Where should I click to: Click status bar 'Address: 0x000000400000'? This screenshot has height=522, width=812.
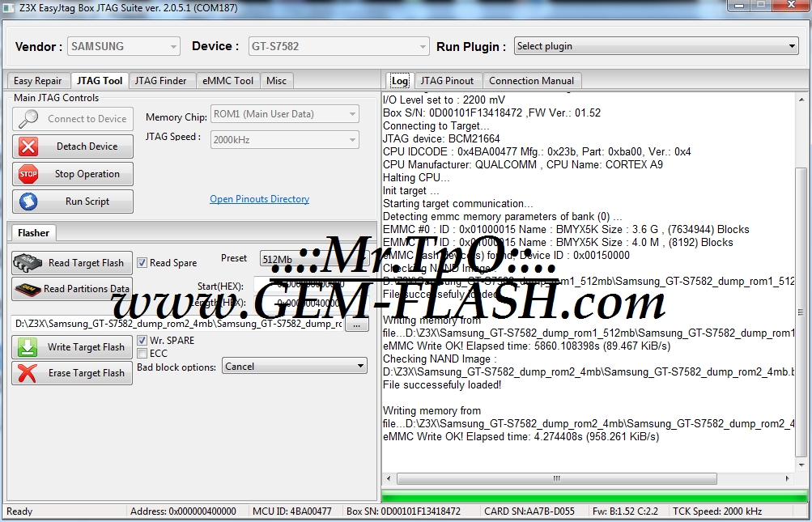(183, 511)
